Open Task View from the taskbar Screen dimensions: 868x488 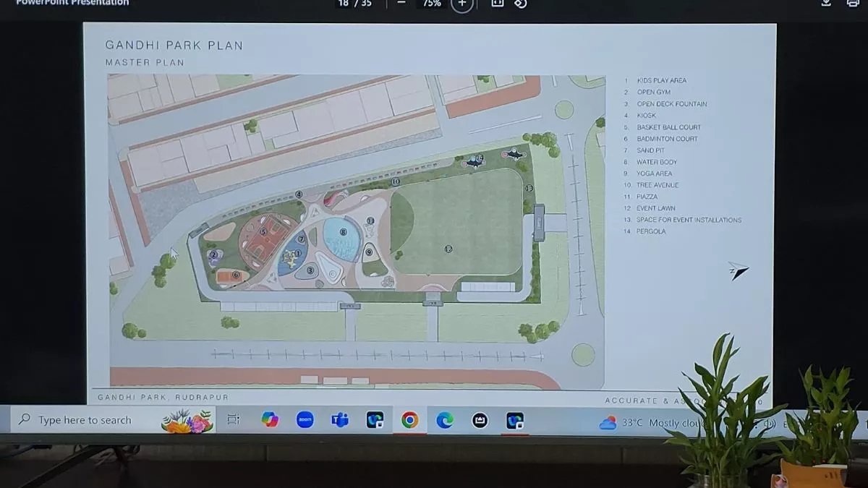[233, 419]
